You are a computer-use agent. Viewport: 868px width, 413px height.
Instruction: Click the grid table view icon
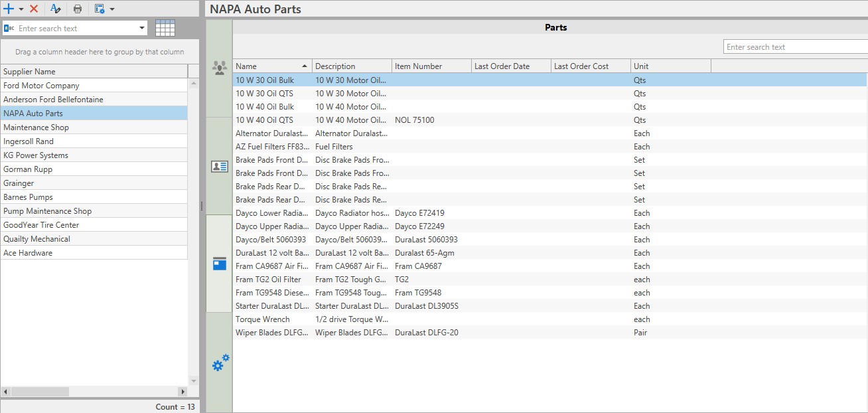165,28
